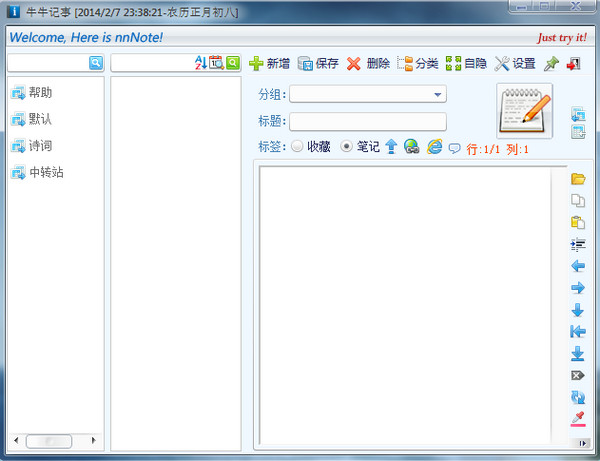This screenshot has height=461, width=600.
Task: Click the Internet Explorer icon in tag row
Action: click(434, 147)
